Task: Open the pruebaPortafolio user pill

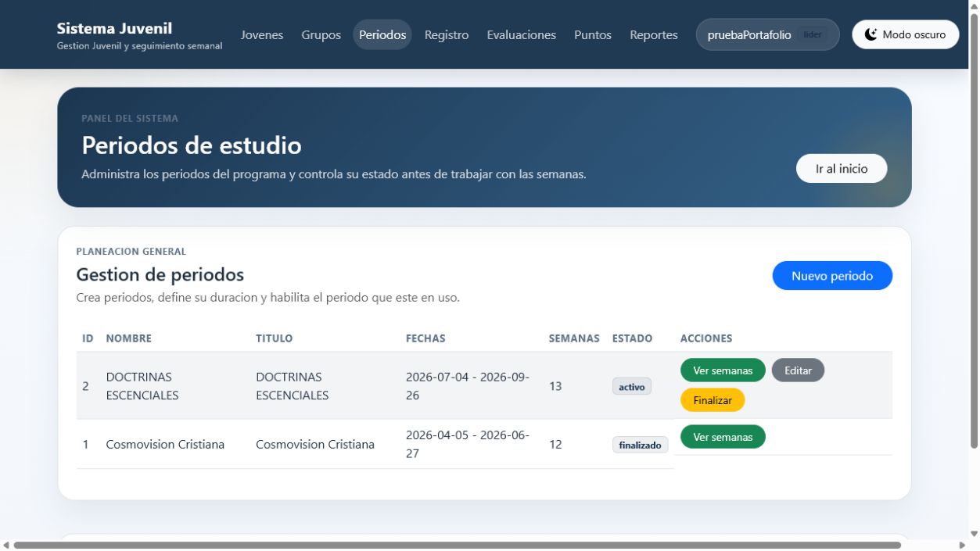Action: click(x=767, y=34)
